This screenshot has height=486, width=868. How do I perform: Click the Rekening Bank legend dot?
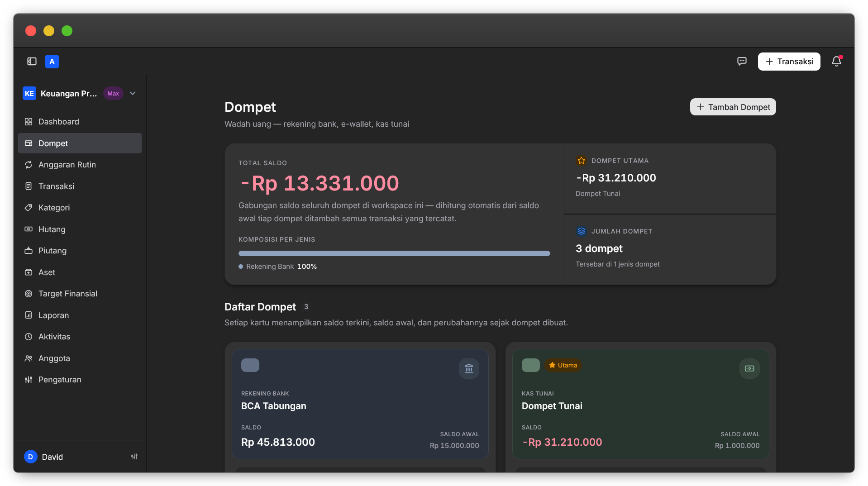click(x=241, y=267)
